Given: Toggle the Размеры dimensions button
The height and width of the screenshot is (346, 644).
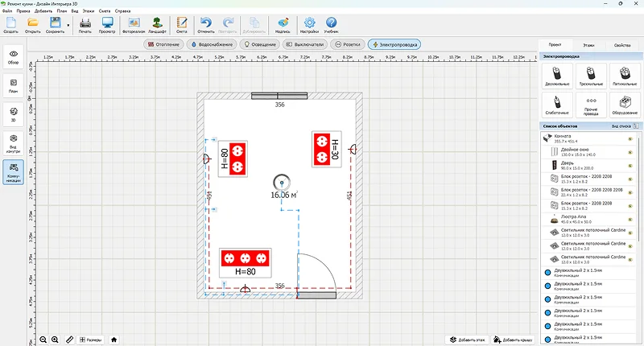Looking at the screenshot, I should pos(91,340).
